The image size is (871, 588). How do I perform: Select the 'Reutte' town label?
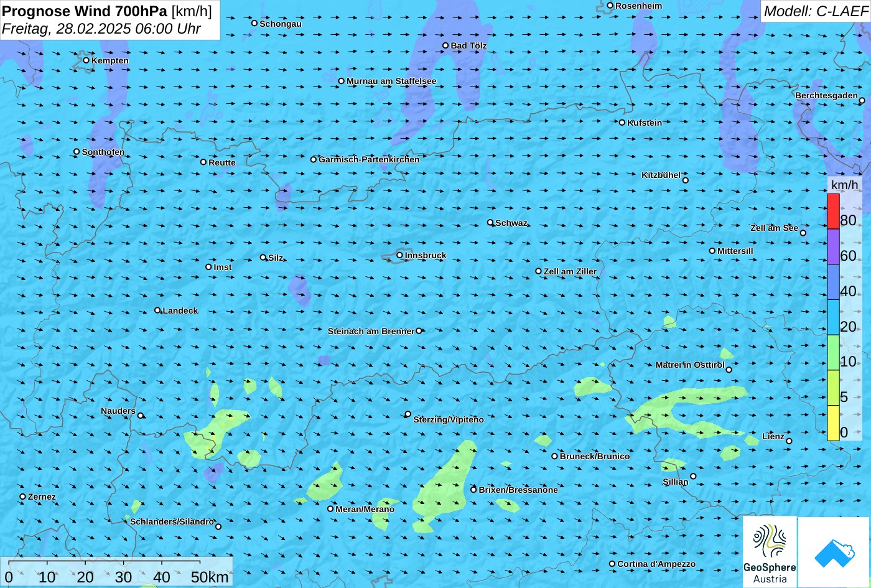point(222,163)
